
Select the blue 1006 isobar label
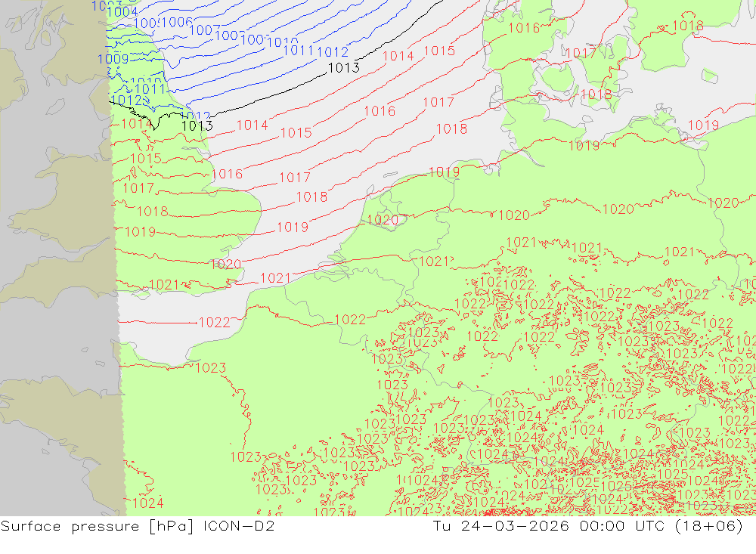[x=178, y=22]
